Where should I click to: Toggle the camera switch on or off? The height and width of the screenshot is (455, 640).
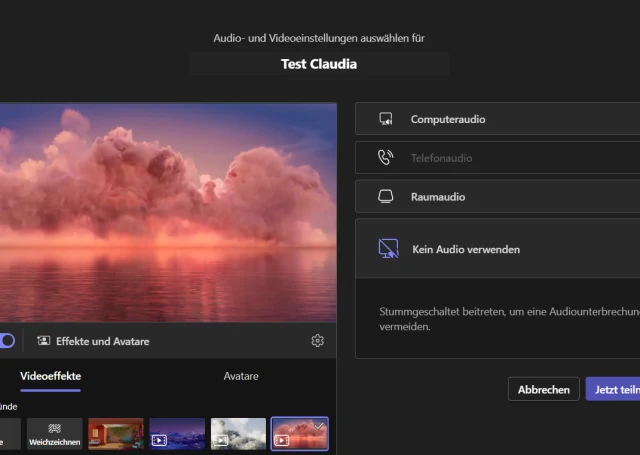[x=7, y=341]
